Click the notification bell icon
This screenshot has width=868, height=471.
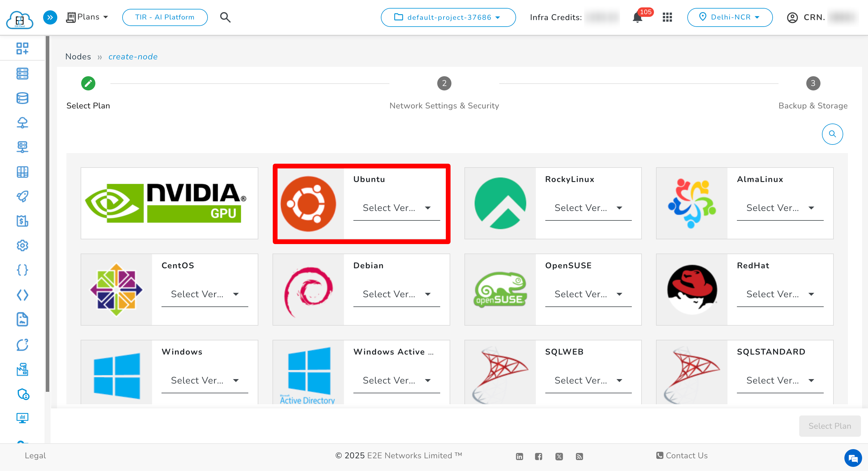tap(637, 17)
